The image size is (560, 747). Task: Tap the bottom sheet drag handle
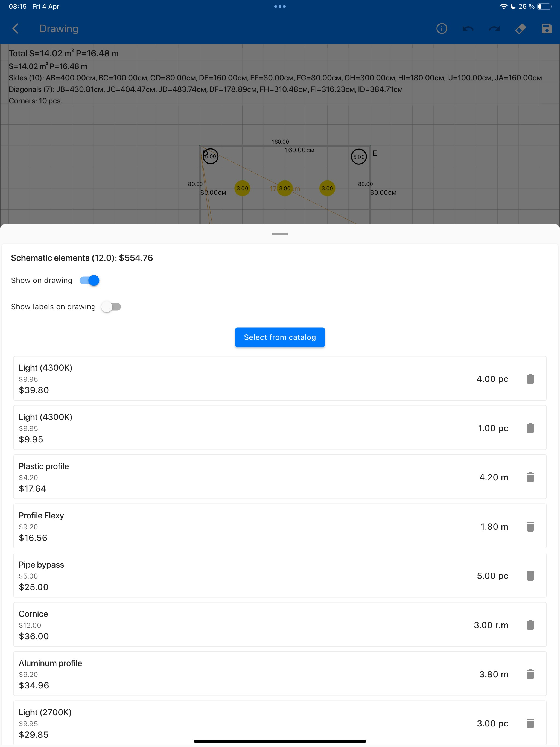coord(280,234)
